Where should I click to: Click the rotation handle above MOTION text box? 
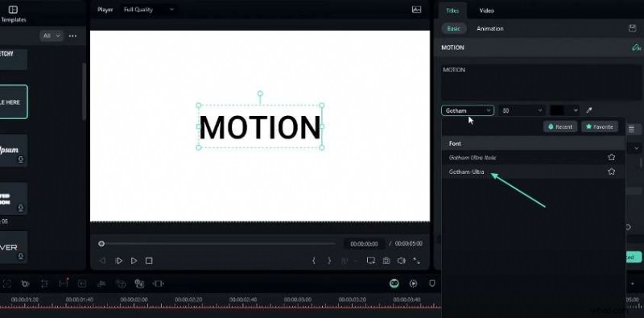260,93
